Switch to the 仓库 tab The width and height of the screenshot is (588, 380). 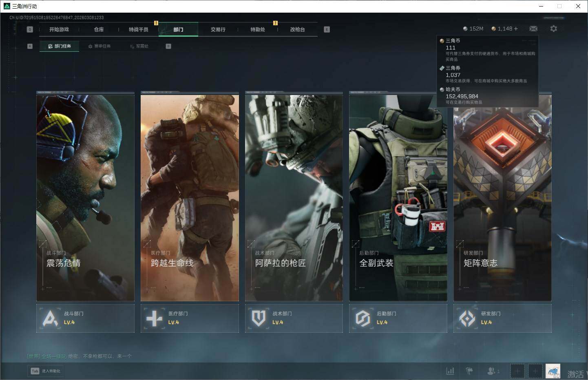[99, 29]
